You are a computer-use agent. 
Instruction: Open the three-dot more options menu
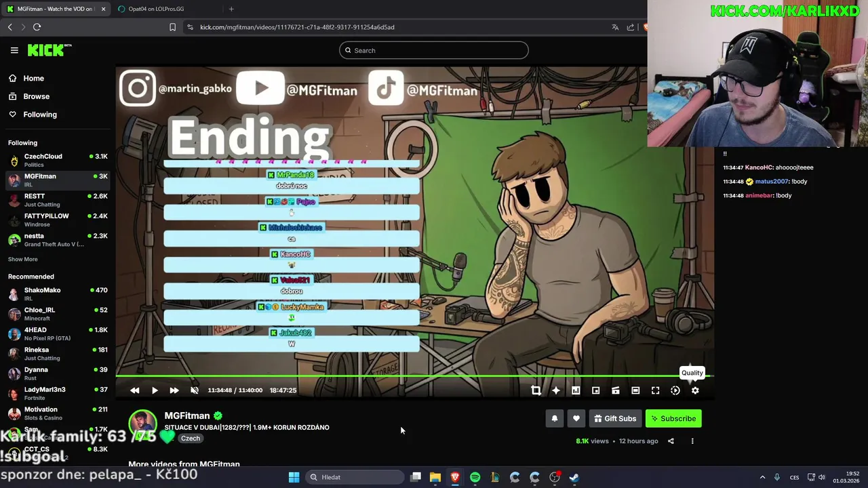692,441
